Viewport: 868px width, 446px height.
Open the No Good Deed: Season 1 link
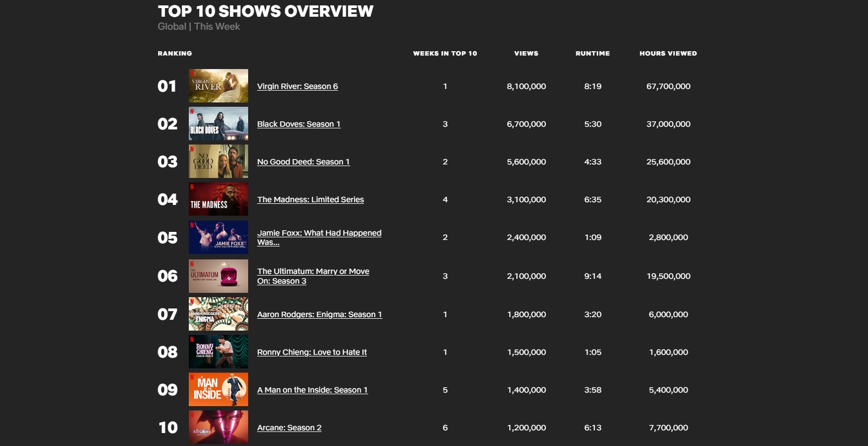pyautogui.click(x=303, y=162)
